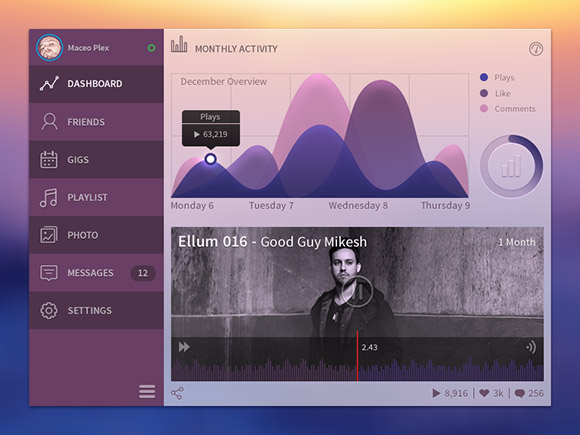Toggle the Comments legend dot

[x=484, y=109]
